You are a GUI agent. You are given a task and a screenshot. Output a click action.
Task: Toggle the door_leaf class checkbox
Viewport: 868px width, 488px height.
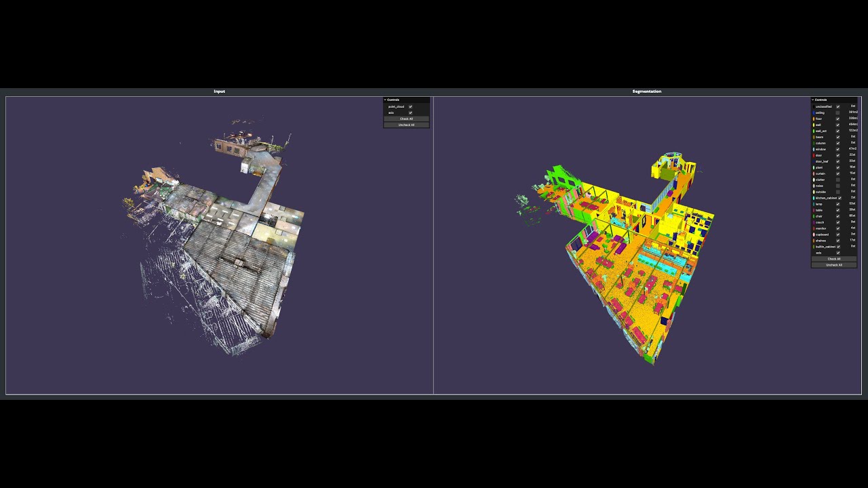[837, 161]
